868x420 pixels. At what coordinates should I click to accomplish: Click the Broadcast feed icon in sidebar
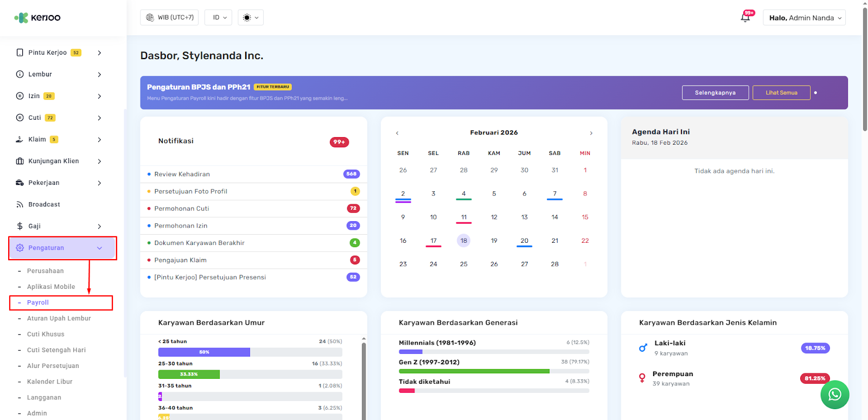[20, 204]
